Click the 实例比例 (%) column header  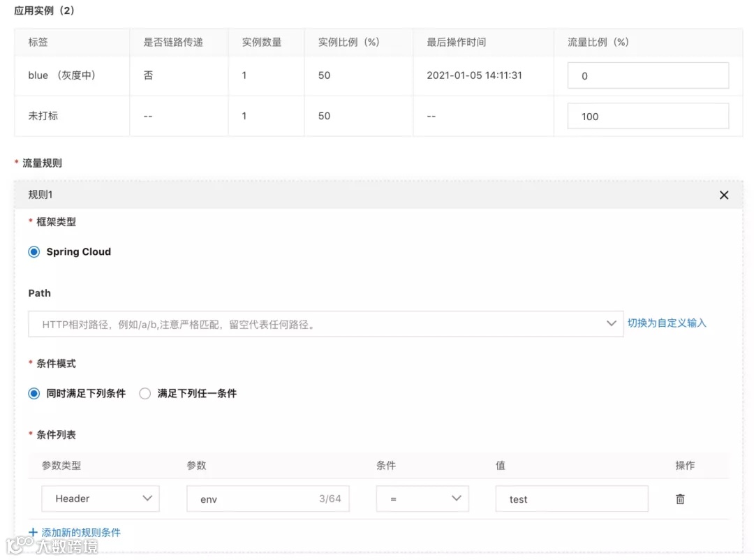point(349,42)
